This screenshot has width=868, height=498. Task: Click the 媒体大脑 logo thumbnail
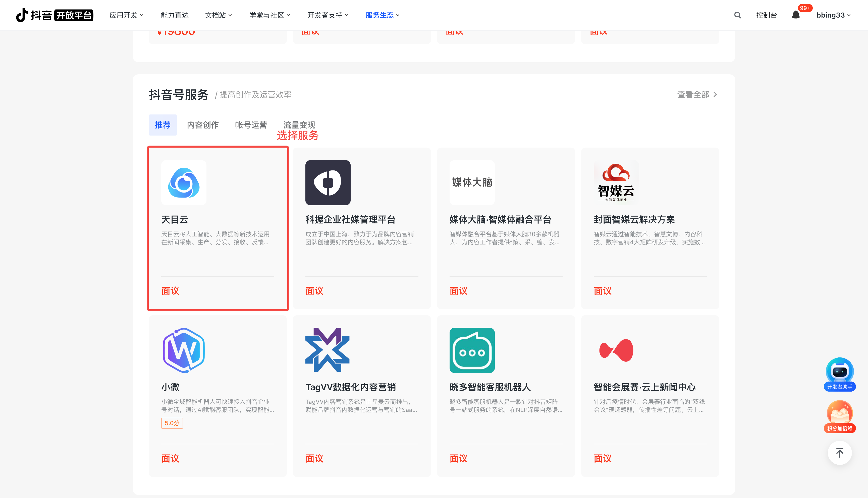(472, 183)
